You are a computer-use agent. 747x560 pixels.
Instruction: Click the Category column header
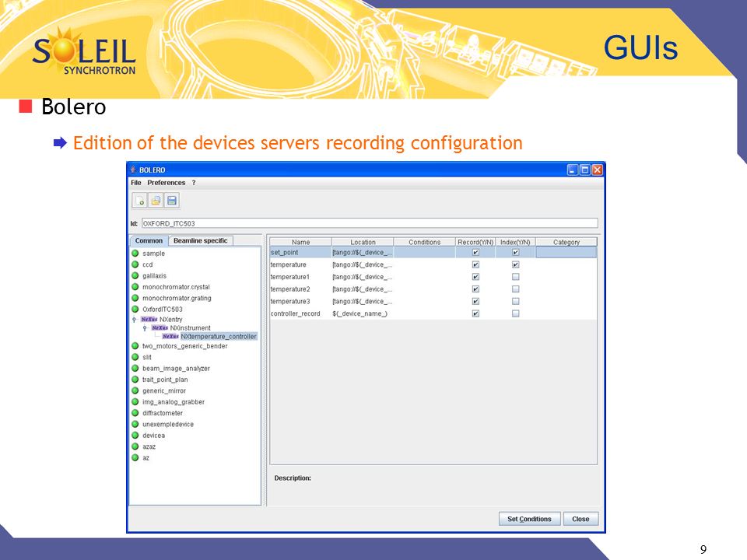[x=566, y=242]
